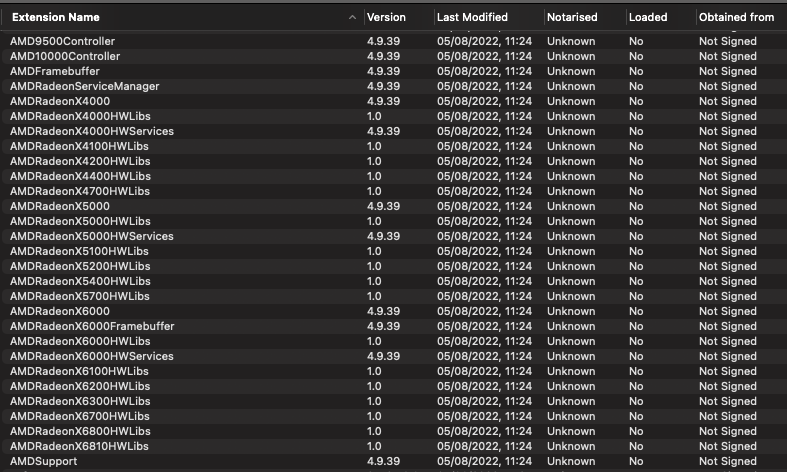787x472 pixels.
Task: Select the AMDRadeonX4000HWLibs row
Action: (394, 116)
